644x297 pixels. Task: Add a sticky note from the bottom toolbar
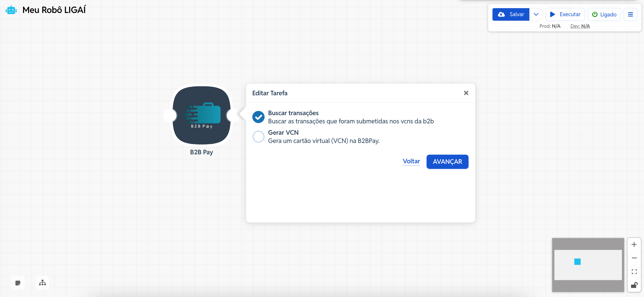point(18,283)
